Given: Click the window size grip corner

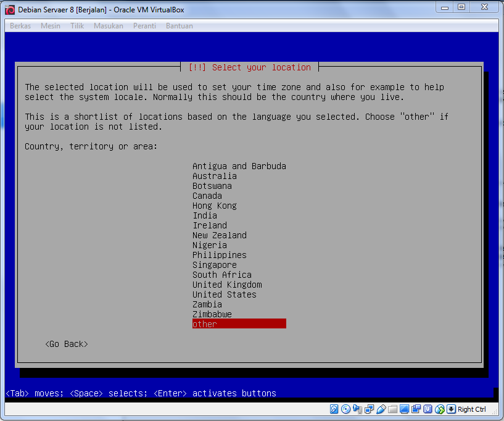Looking at the screenshot, I should click(x=495, y=413).
